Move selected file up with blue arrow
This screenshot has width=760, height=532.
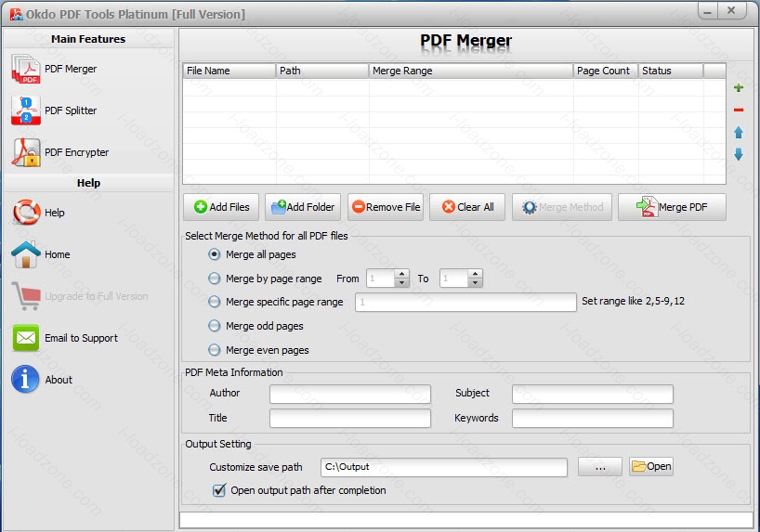point(739,132)
